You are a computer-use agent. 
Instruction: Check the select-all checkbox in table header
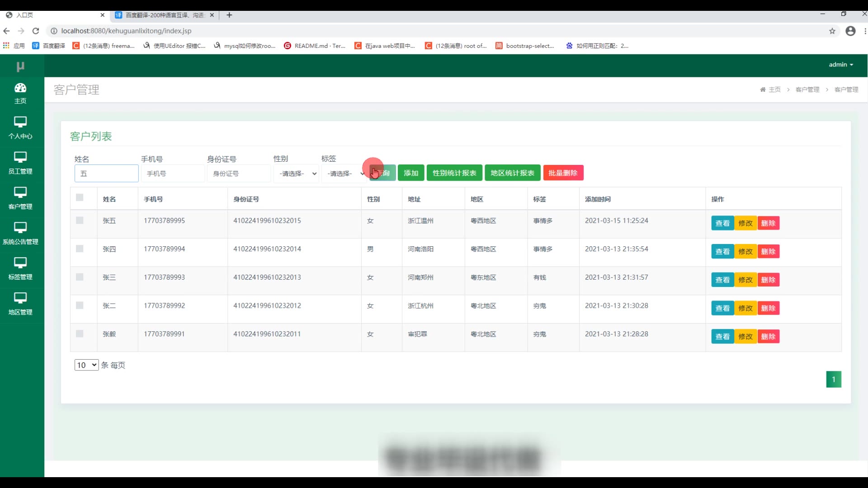[x=80, y=197]
